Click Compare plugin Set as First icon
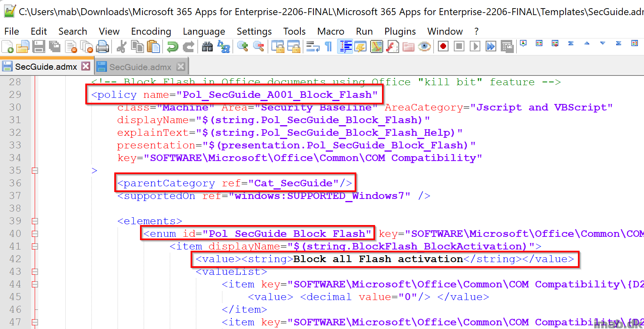Viewport: 644px width, 329px height. pyautogui.click(x=523, y=43)
